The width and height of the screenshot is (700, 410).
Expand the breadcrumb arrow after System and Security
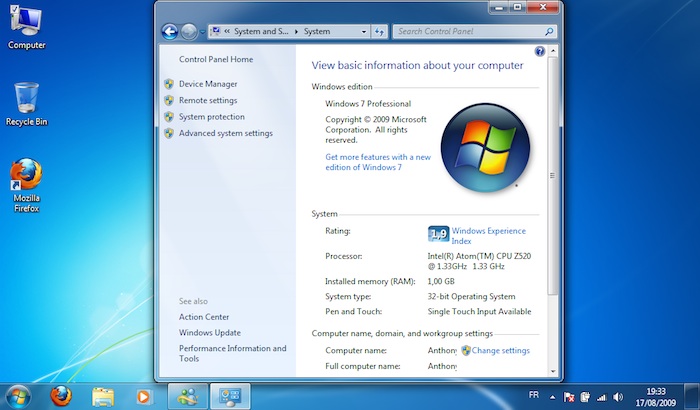pos(295,32)
